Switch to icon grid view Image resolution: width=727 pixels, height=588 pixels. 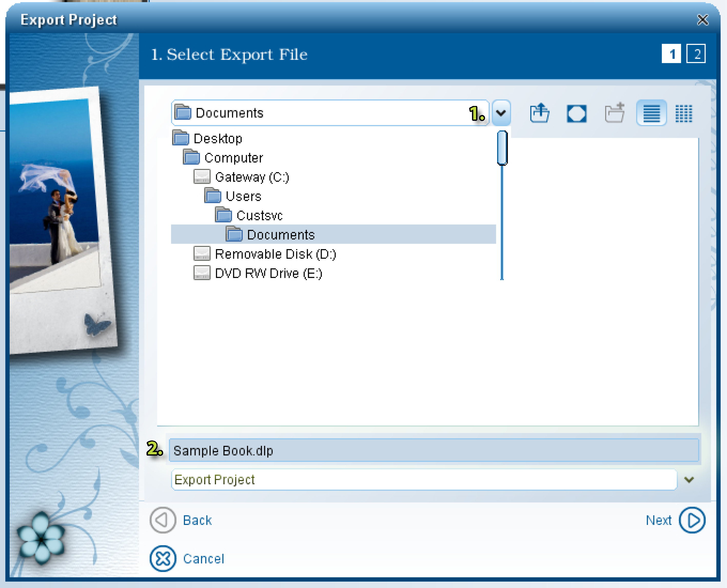pos(684,113)
